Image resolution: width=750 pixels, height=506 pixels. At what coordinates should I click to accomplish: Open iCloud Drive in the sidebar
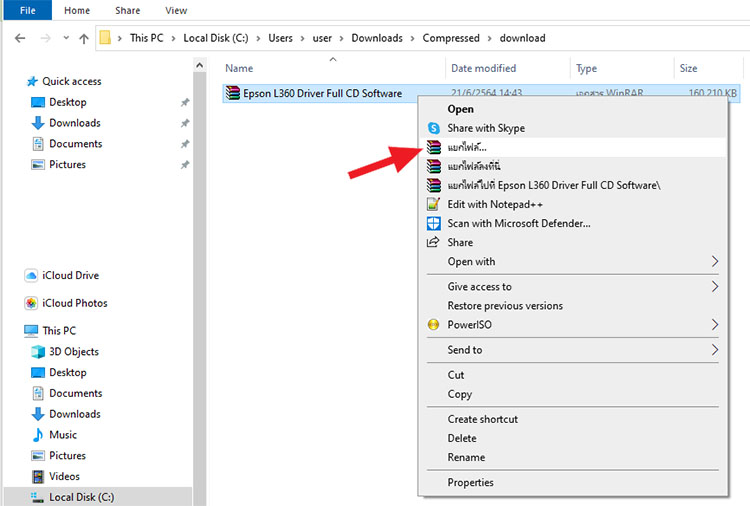pos(70,275)
